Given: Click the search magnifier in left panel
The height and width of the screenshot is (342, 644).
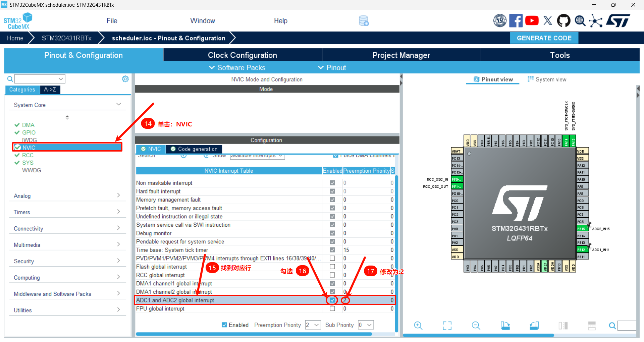Looking at the screenshot, I should pos(10,79).
